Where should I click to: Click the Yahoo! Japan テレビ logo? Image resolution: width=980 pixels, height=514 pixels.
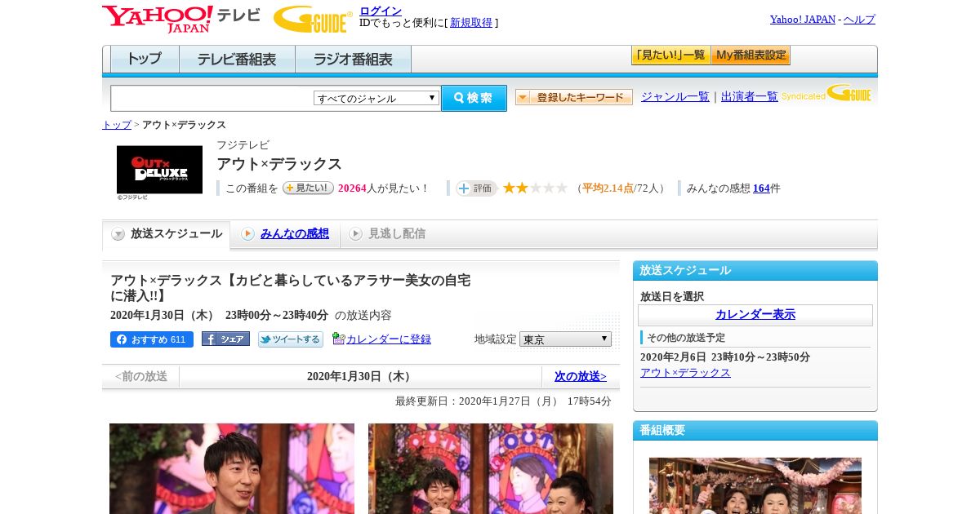click(181, 19)
